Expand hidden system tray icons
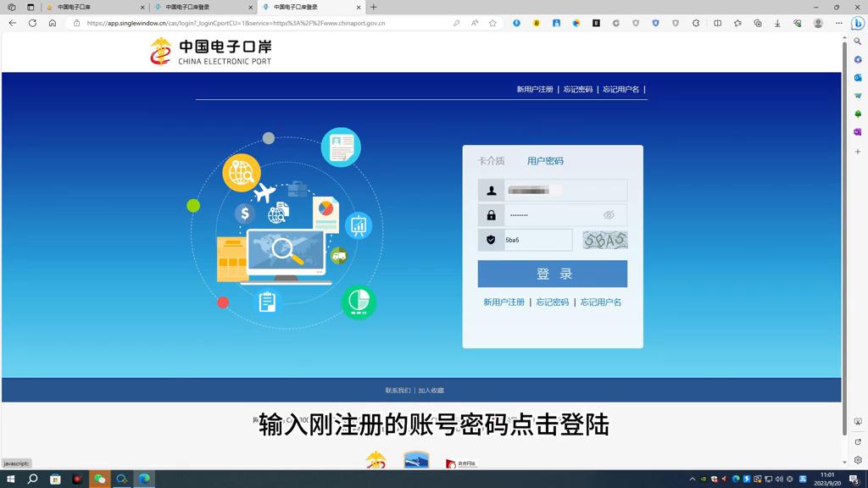 pyautogui.click(x=693, y=479)
